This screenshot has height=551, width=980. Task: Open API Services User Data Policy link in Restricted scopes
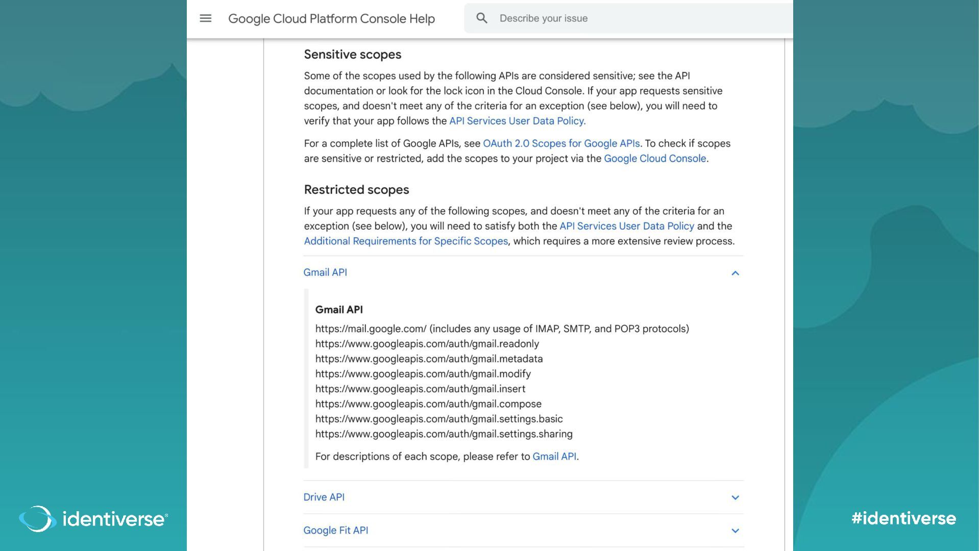(x=627, y=226)
